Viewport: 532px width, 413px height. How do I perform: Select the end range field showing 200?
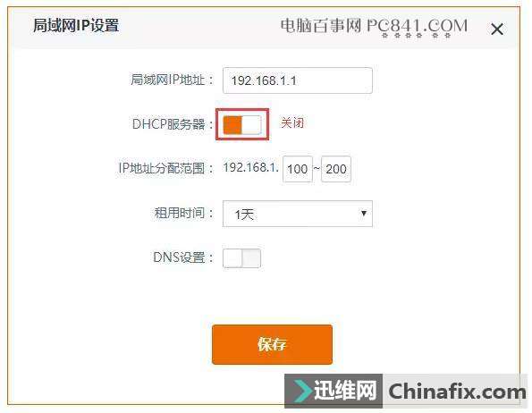[x=336, y=169]
